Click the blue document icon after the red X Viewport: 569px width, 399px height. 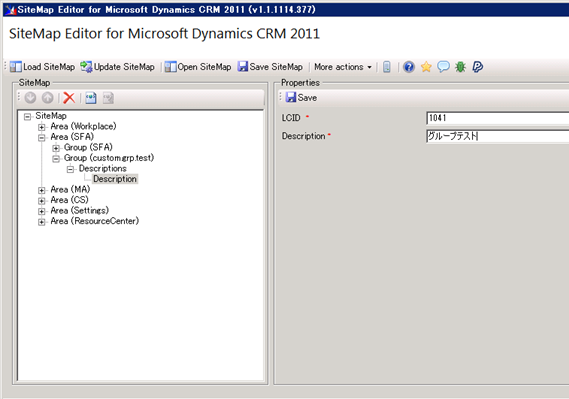point(91,98)
